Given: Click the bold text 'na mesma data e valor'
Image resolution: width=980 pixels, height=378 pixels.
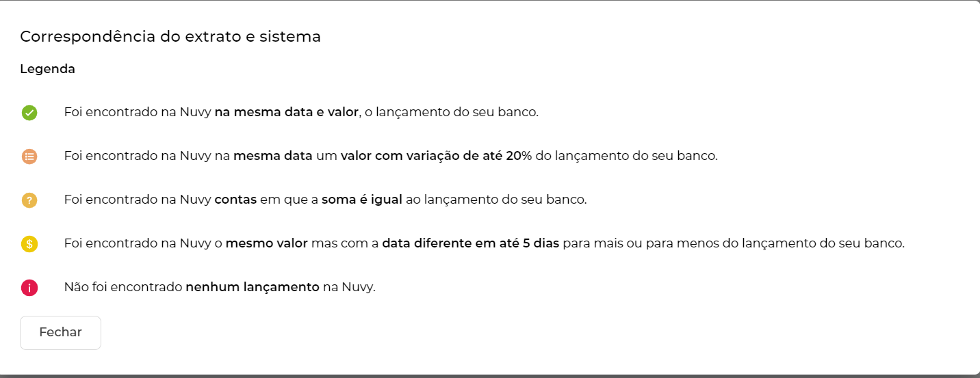Looking at the screenshot, I should pos(287,112).
